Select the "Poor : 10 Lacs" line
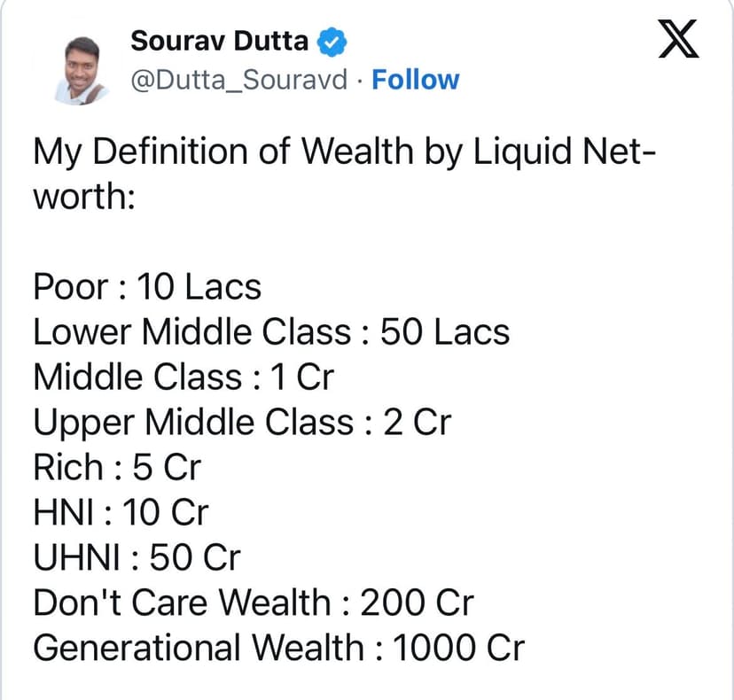 tap(147, 287)
